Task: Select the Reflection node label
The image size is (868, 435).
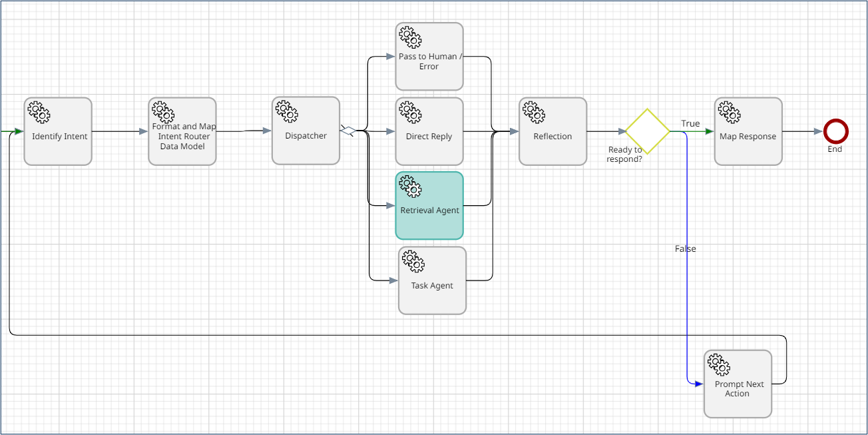Action: pyautogui.click(x=552, y=137)
